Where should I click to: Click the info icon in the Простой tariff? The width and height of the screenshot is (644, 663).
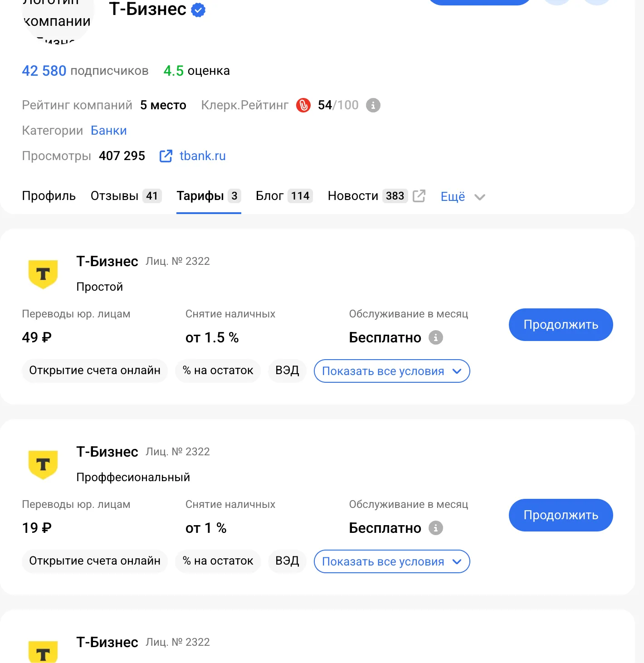(x=435, y=337)
